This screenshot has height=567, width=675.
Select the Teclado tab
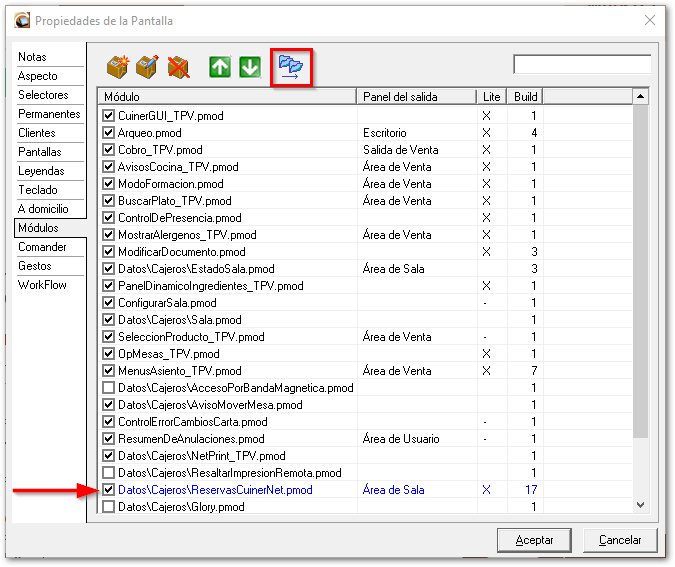[50, 189]
